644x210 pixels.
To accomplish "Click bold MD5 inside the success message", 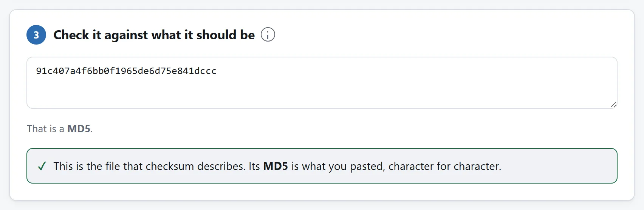I will point(276,166).
